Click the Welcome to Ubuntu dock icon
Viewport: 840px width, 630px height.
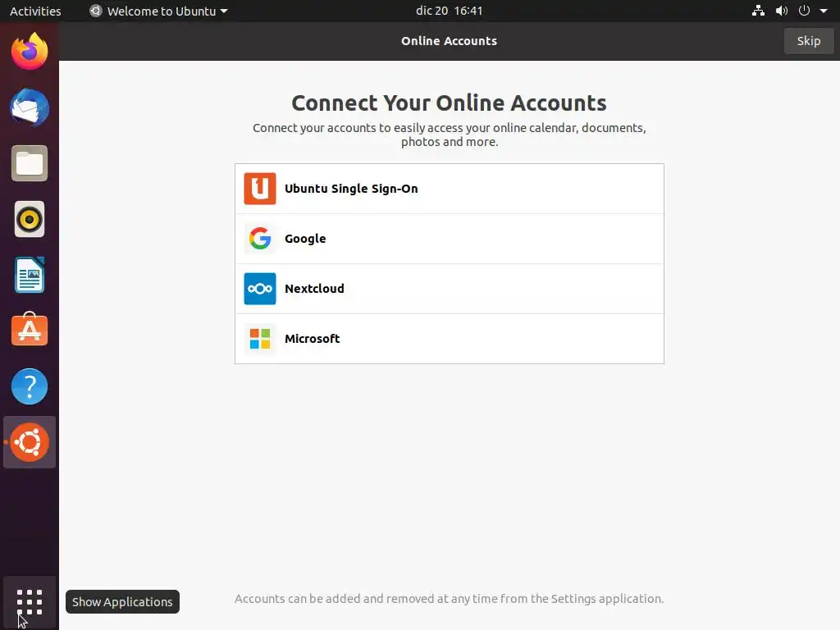pos(30,442)
